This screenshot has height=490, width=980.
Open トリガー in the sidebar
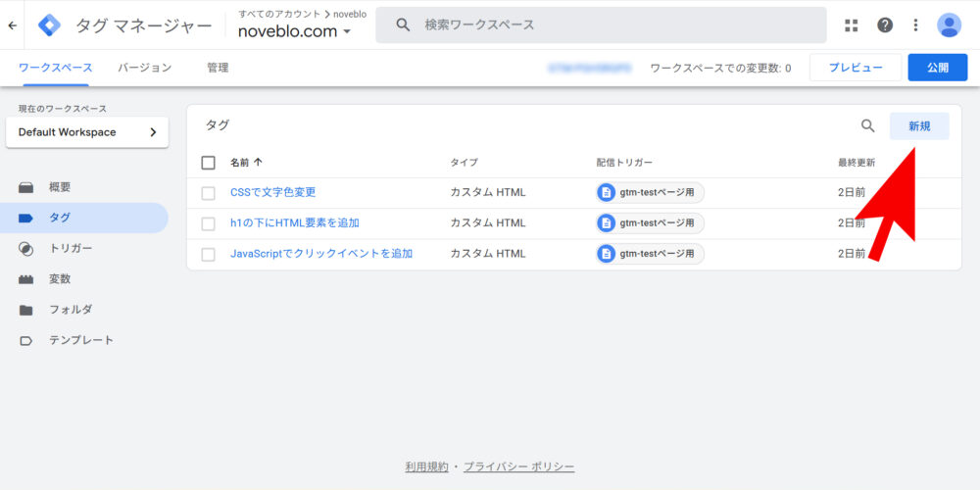pos(71,248)
